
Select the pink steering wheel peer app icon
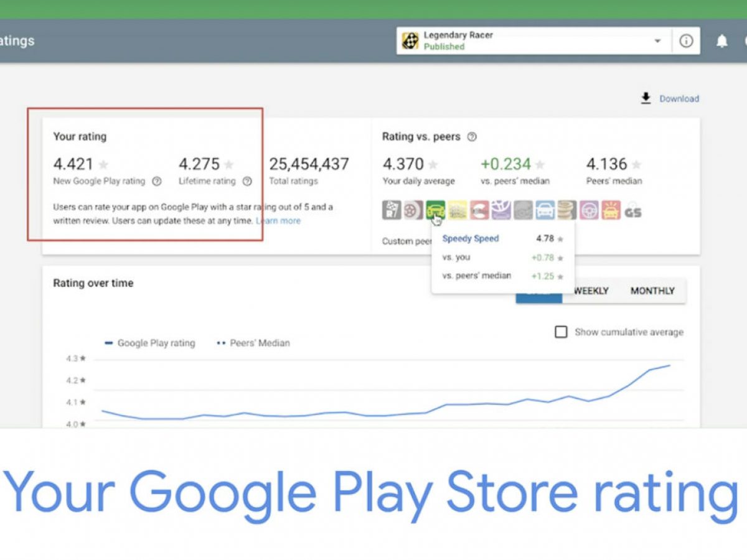point(589,210)
